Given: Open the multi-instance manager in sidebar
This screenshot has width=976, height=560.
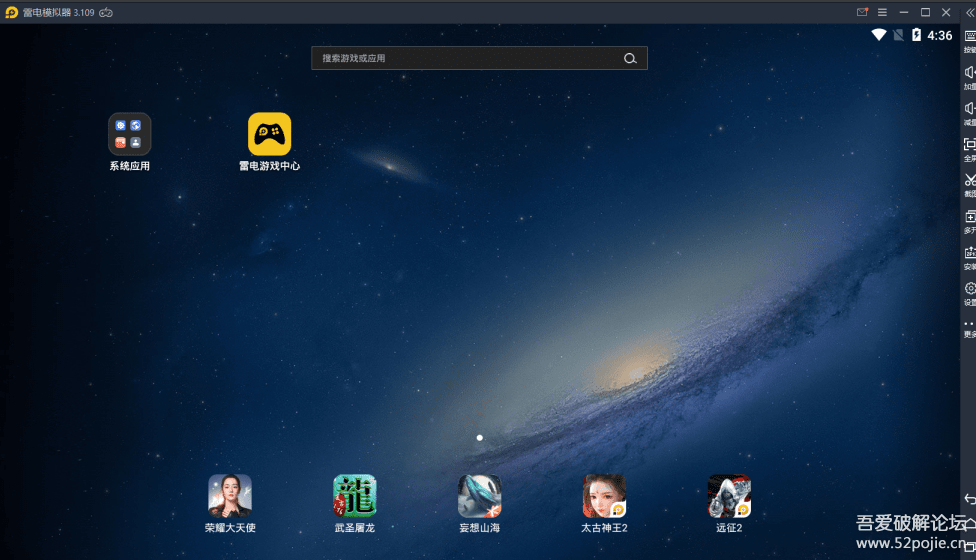Looking at the screenshot, I should (969, 218).
